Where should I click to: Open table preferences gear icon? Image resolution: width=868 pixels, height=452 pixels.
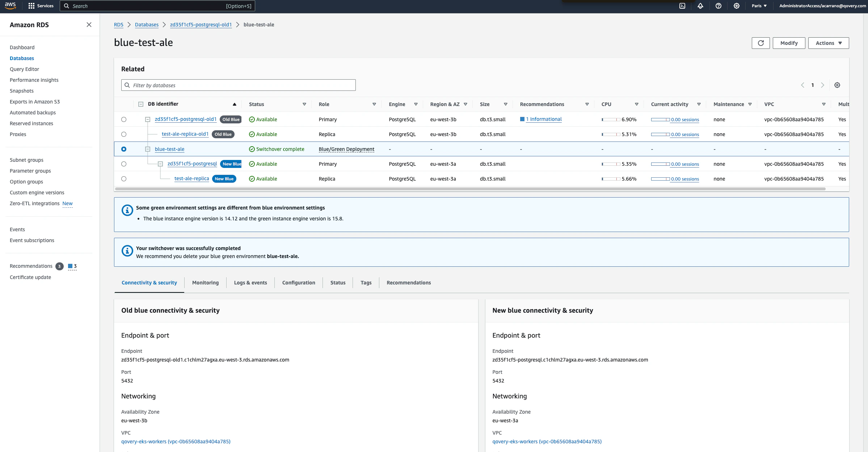point(837,85)
